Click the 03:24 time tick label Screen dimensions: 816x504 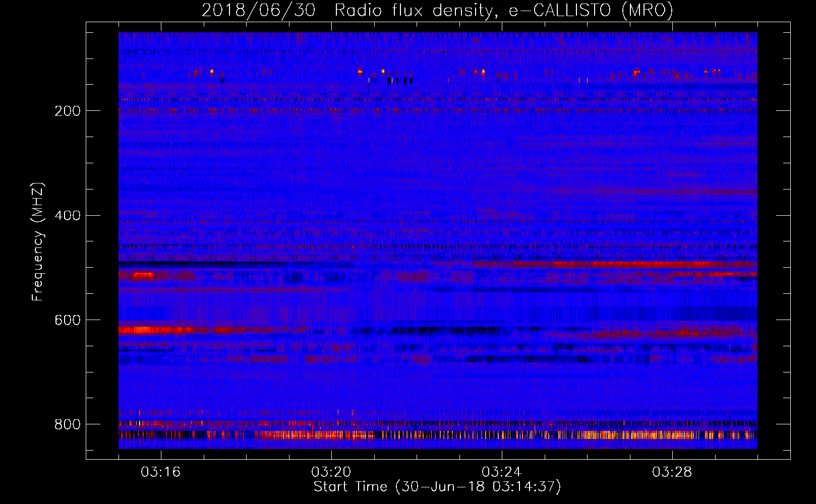point(501,472)
